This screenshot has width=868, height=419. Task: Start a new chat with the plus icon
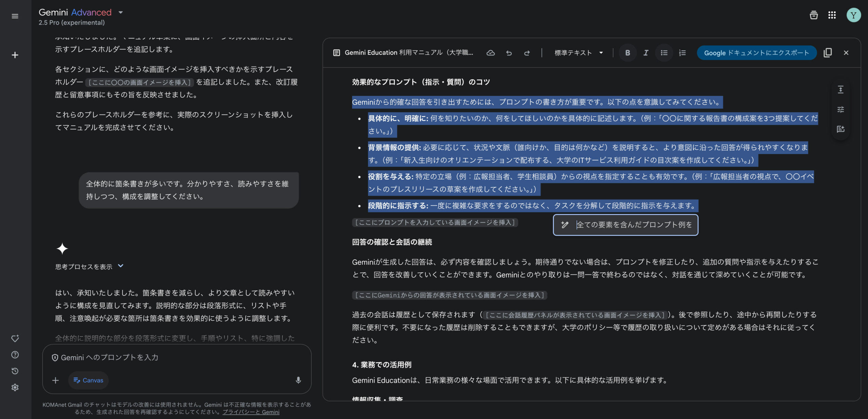point(15,55)
